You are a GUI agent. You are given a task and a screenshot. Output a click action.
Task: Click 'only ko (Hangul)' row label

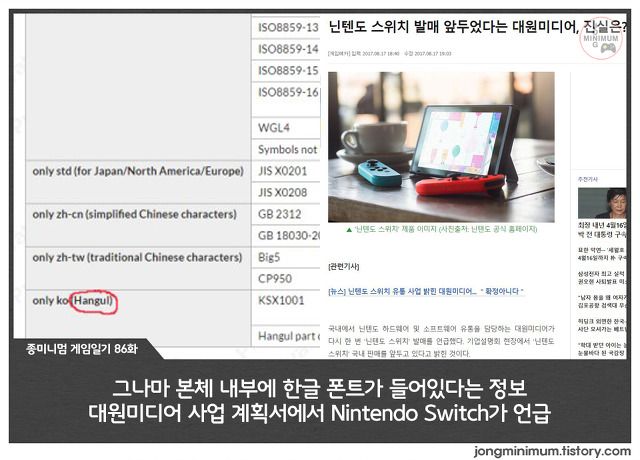pyautogui.click(x=73, y=301)
